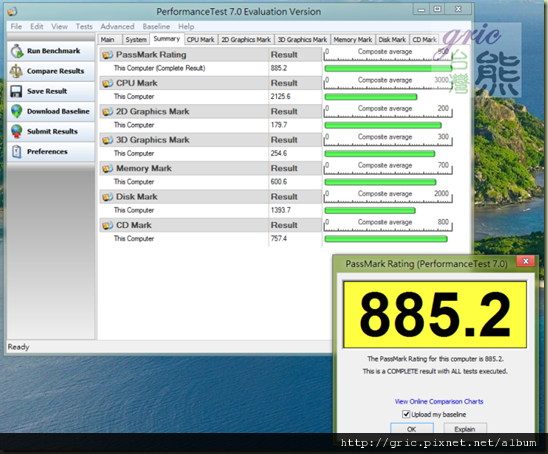The width and height of the screenshot is (548, 454).
Task: Open View Online Comparison Charts link
Action: click(x=439, y=402)
